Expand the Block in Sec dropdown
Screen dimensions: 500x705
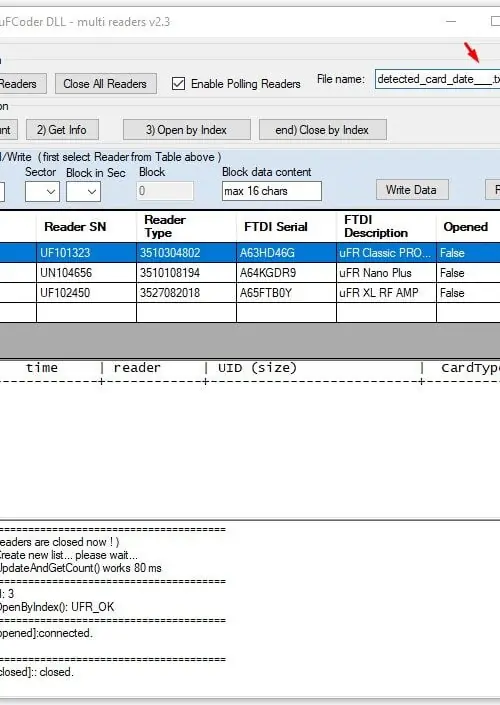[x=83, y=191]
